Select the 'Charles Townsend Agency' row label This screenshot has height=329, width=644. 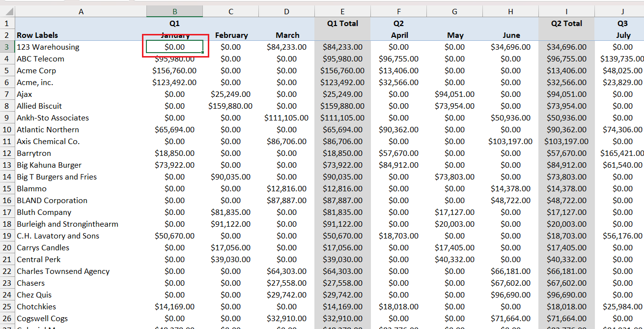(x=63, y=271)
